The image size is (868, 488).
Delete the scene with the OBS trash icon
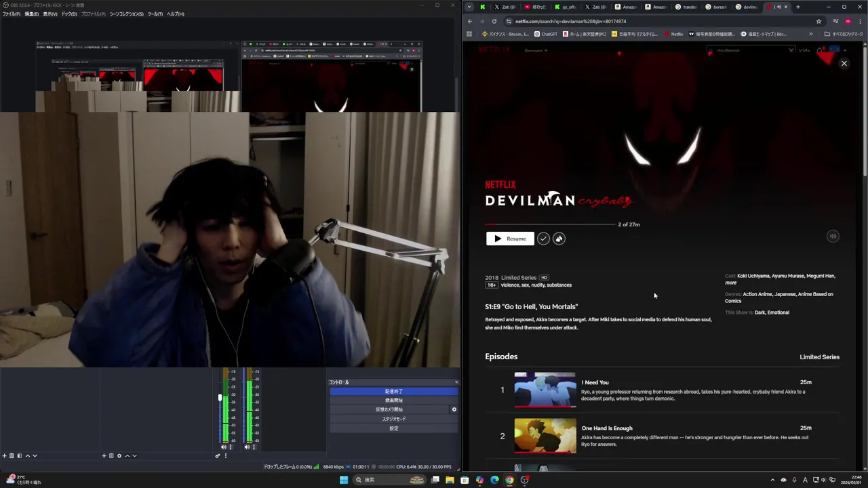(12, 456)
